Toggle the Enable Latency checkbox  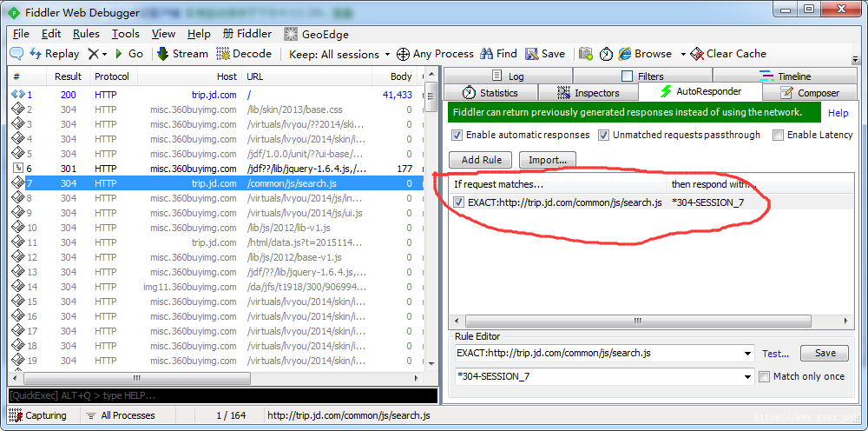[778, 135]
